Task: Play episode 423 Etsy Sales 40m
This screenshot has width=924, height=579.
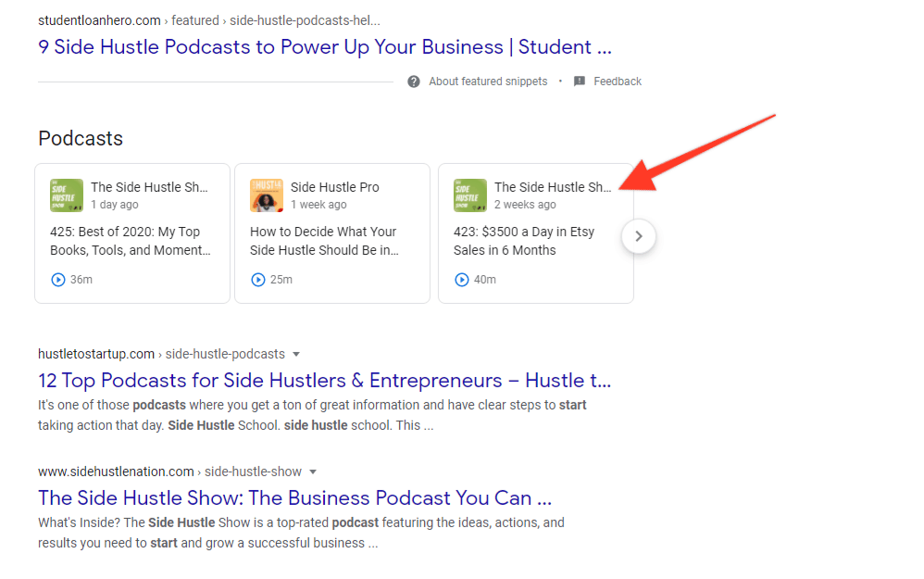Action: click(461, 280)
